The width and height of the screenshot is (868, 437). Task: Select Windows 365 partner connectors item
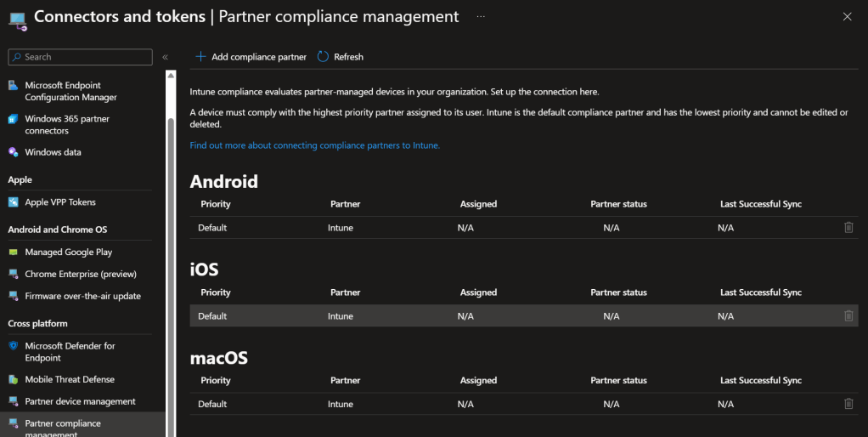(67, 125)
